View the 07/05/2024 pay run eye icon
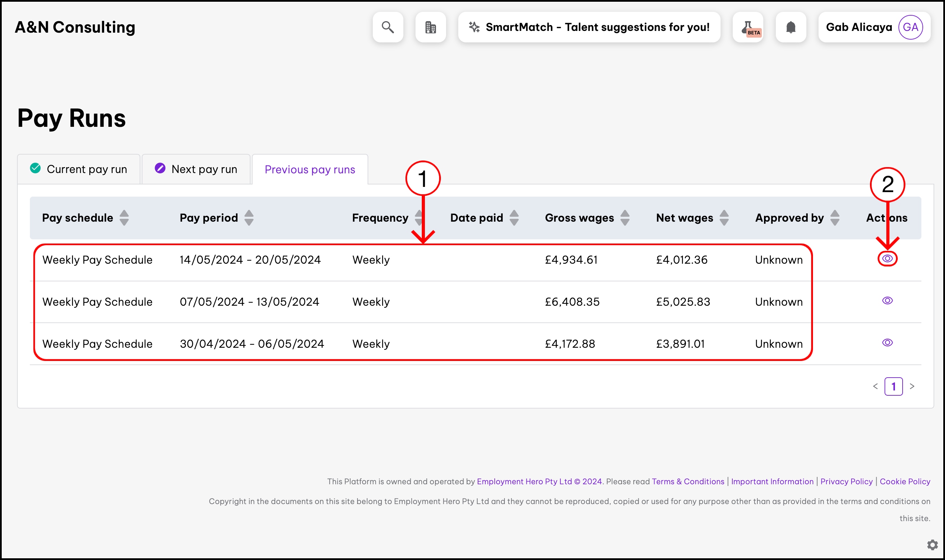945x560 pixels. 887,300
